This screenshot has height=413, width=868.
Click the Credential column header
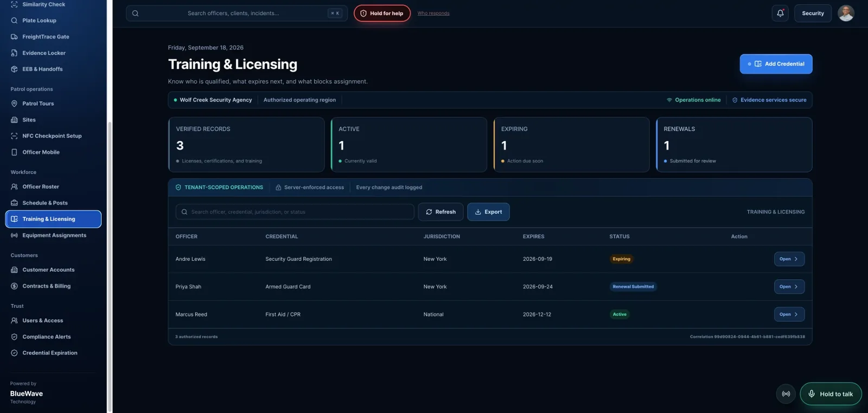click(282, 237)
